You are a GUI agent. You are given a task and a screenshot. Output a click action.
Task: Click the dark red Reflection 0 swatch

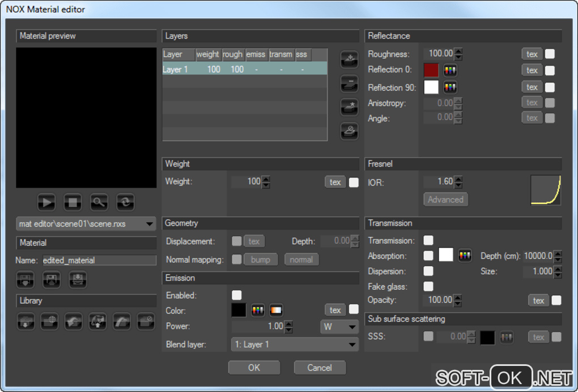pos(431,70)
